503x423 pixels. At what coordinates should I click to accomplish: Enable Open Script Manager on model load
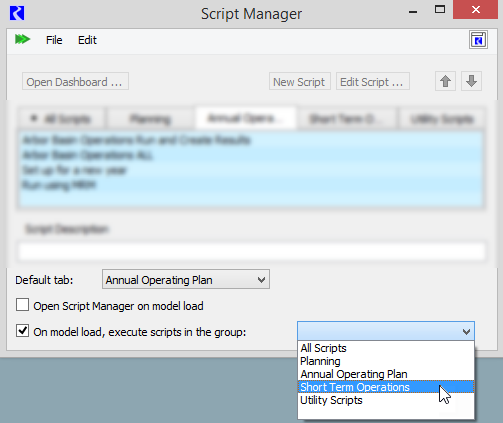point(22,305)
